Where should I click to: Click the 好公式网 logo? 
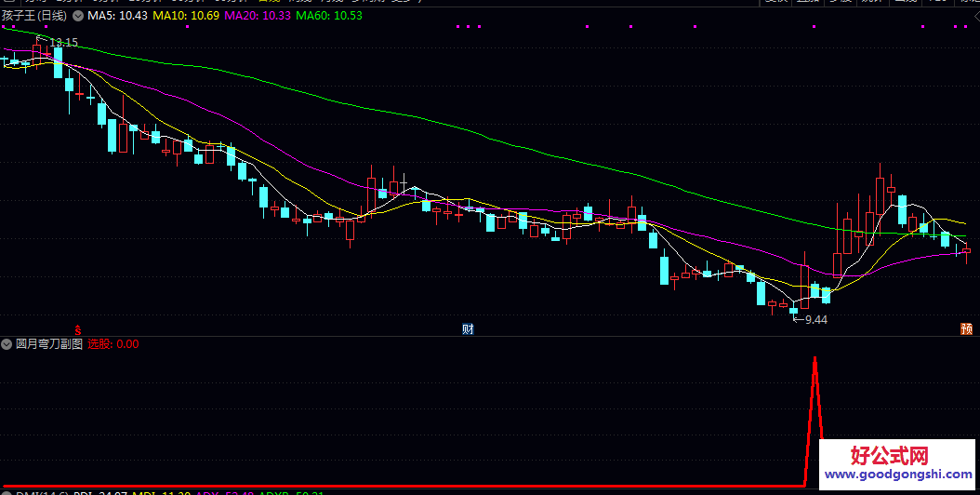coord(890,455)
